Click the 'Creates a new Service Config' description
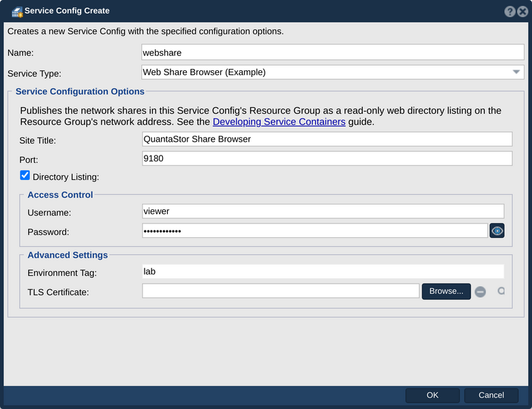The height and width of the screenshot is (409, 532). tap(145, 31)
